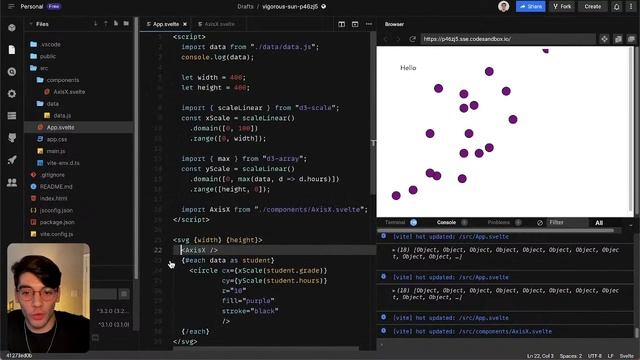Clear the console with the ban icon
640x360 pixels.
click(540, 222)
